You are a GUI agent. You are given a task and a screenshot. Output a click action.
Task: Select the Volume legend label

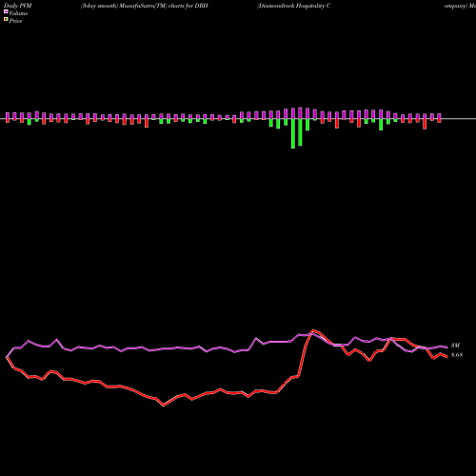coord(18,13)
